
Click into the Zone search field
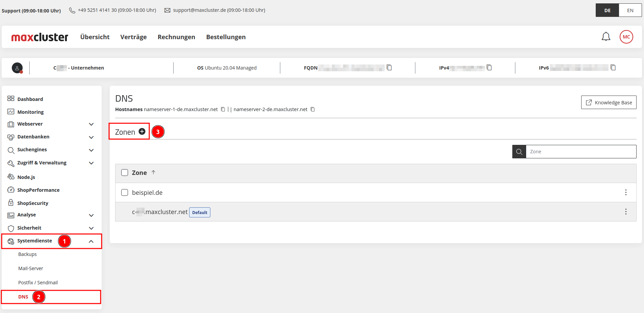[581, 152]
